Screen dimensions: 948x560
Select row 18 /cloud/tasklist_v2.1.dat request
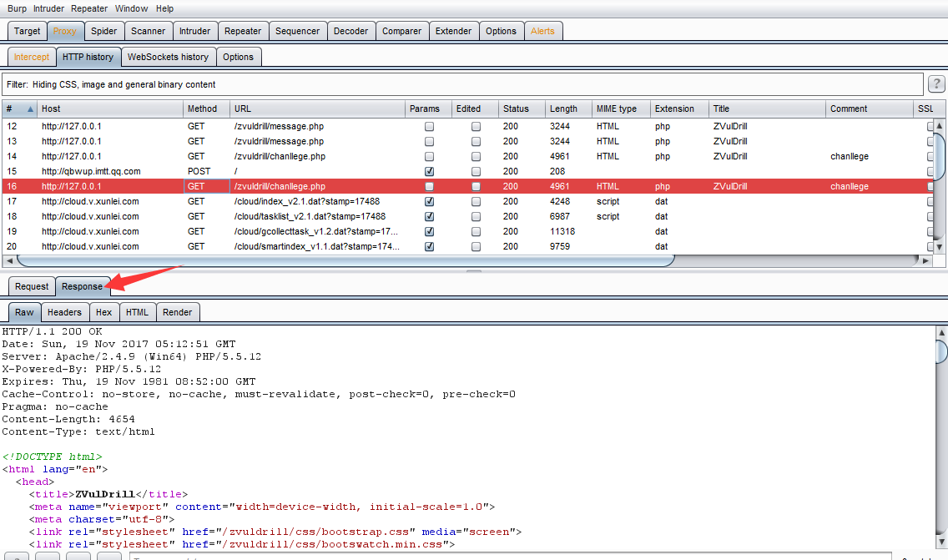(x=466, y=216)
